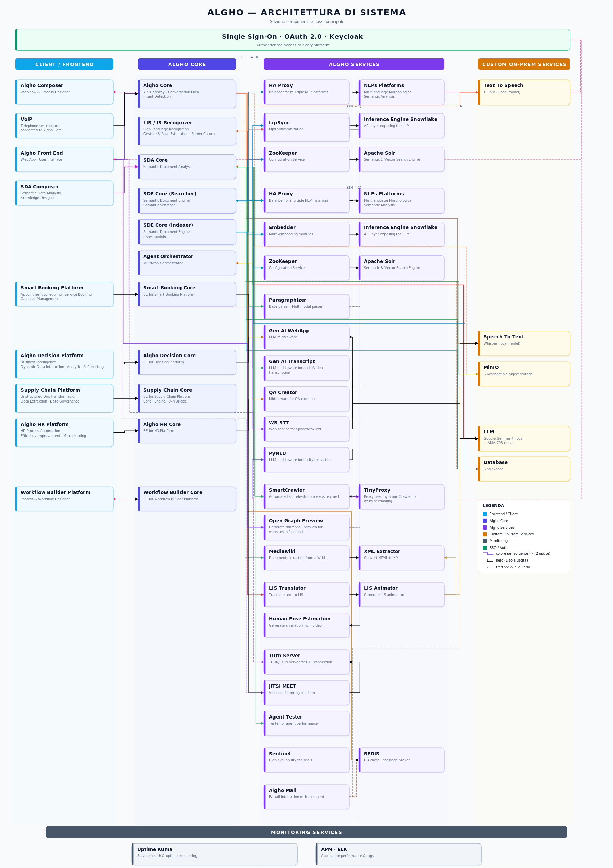The width and height of the screenshot is (613, 868).
Task: Click the CLIENT / FRONTEND section header
Action: (64, 64)
